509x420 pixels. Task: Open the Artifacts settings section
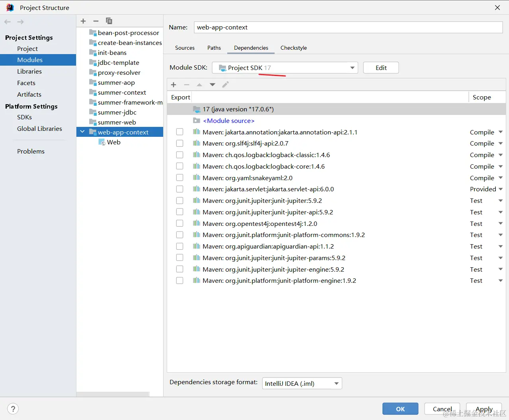[29, 94]
